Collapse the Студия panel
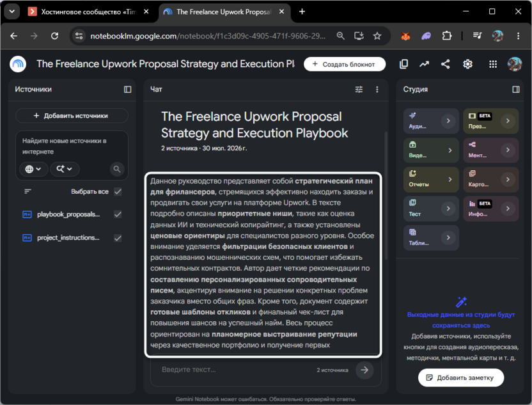This screenshot has height=405, width=532. tap(516, 90)
